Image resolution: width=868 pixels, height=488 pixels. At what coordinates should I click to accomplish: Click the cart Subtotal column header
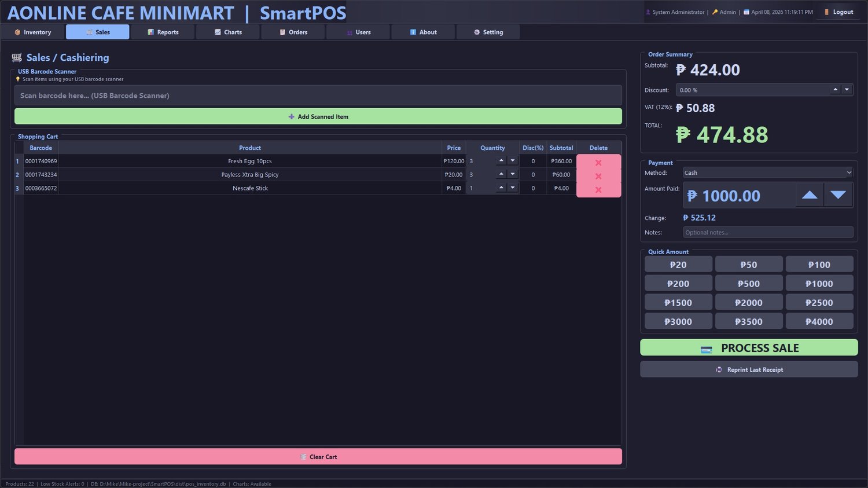561,148
